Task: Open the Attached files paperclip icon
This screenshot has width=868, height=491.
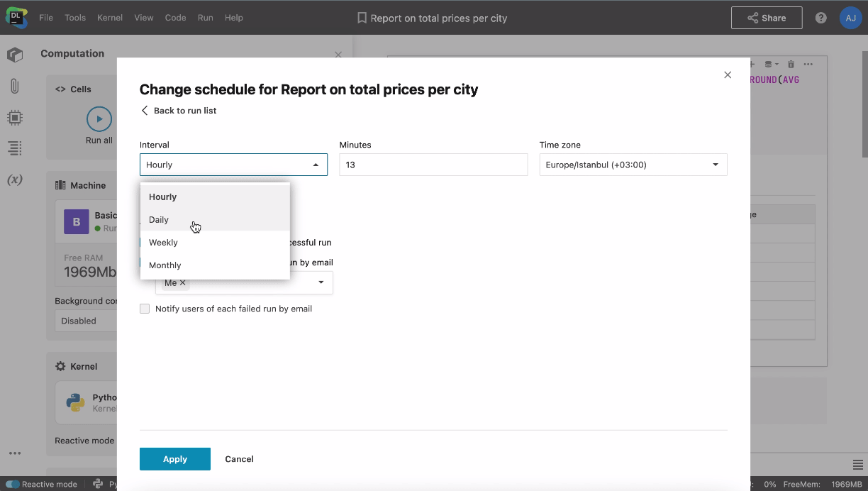Action: pyautogui.click(x=15, y=87)
